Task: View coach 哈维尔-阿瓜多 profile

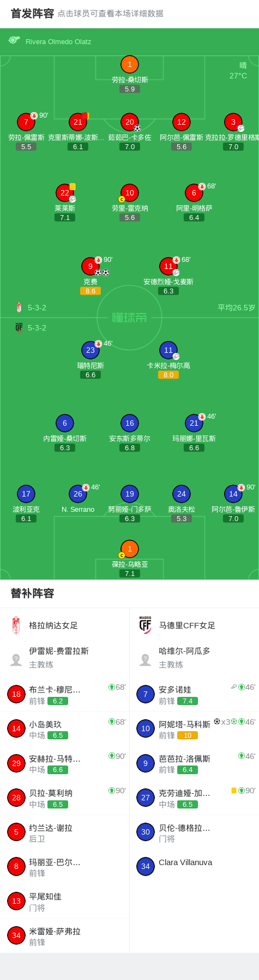Action: point(194,658)
